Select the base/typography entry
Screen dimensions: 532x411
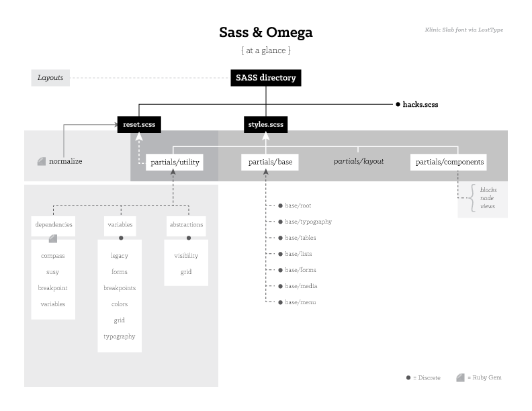(308, 222)
